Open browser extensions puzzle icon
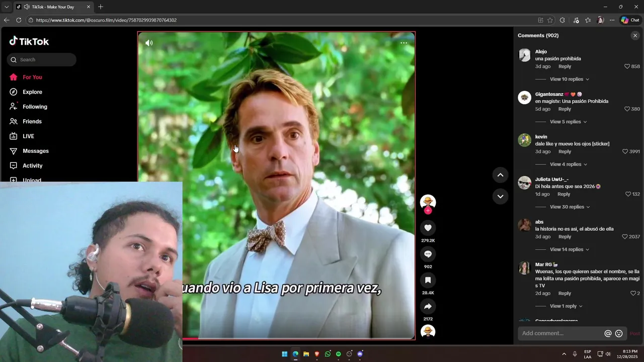This screenshot has width=644, height=362. coord(562,20)
